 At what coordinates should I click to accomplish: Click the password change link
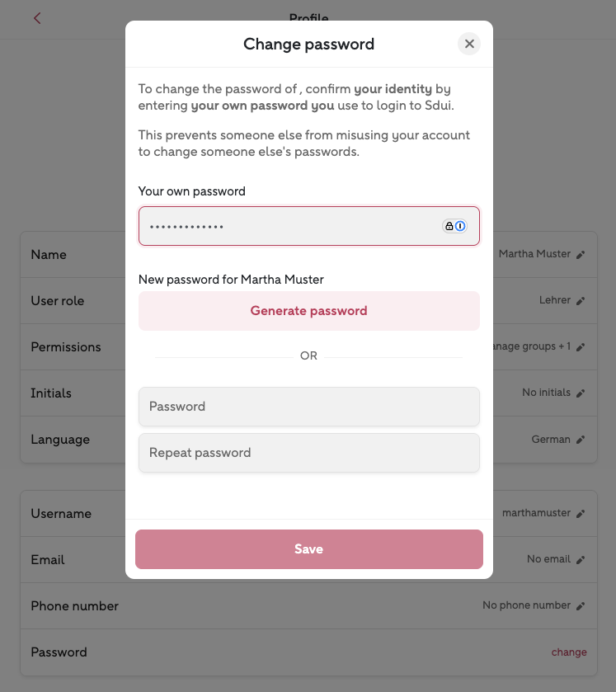[569, 652]
